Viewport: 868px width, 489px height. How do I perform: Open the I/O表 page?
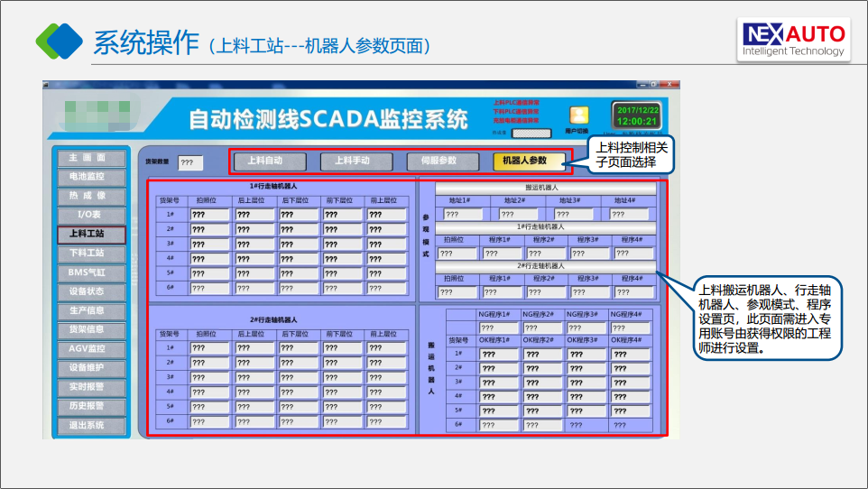pos(91,215)
